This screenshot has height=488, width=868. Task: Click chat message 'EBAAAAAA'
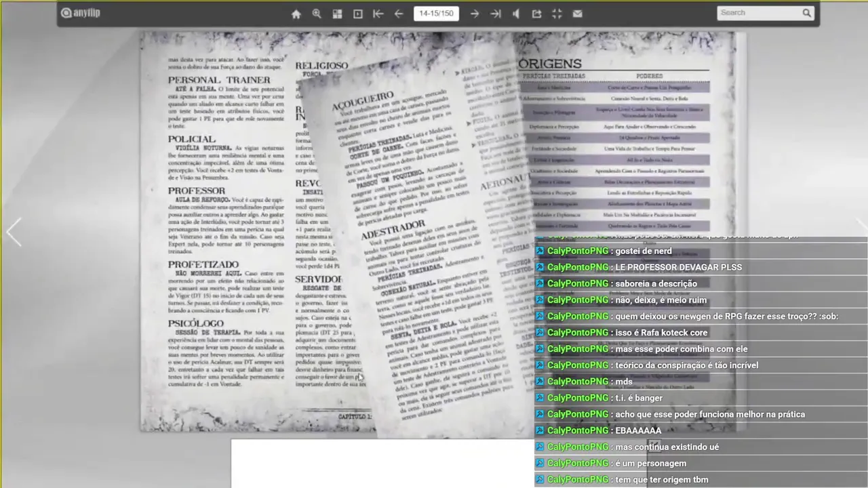[x=638, y=430]
